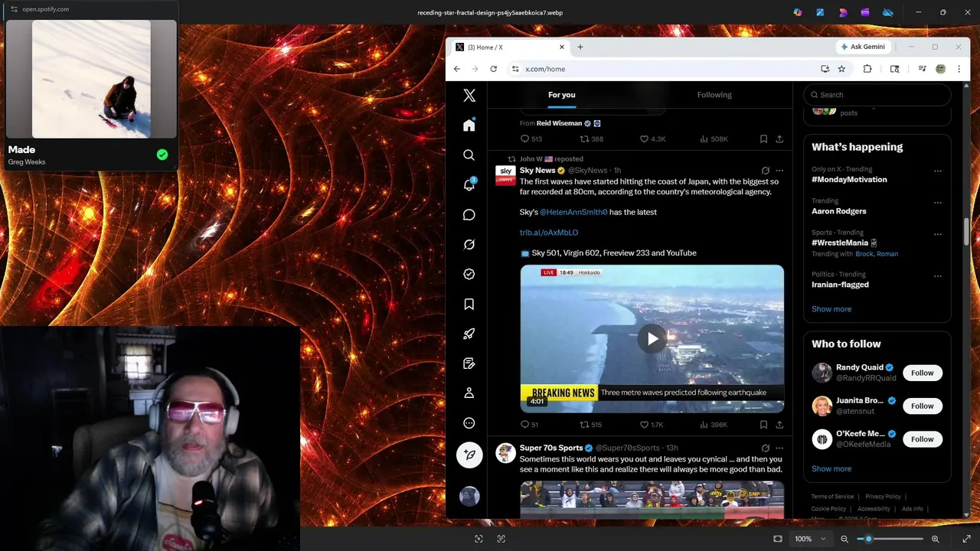Screen dimensions: 980x551
Task: Open rocket icon in X sidebar
Action: [x=469, y=334]
